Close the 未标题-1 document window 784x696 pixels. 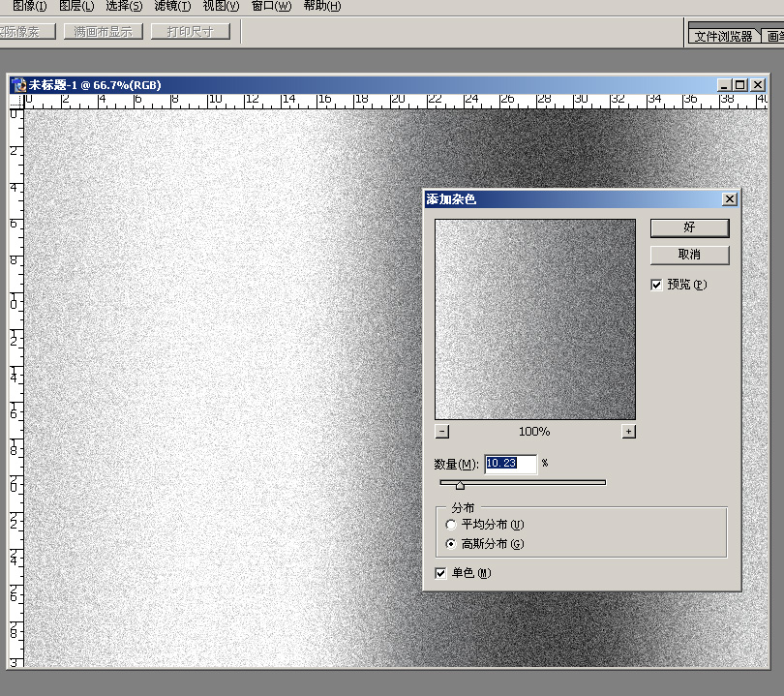[x=758, y=85]
